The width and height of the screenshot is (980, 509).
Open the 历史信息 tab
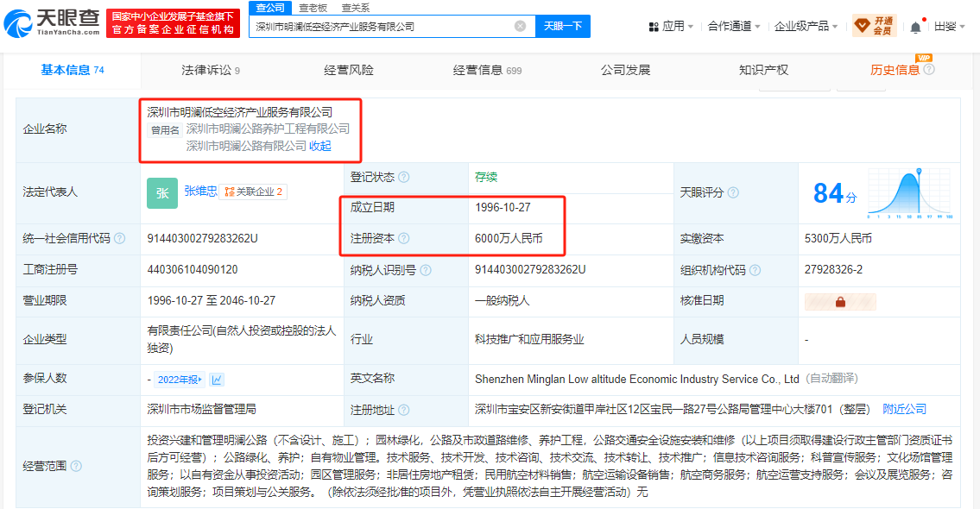895,70
